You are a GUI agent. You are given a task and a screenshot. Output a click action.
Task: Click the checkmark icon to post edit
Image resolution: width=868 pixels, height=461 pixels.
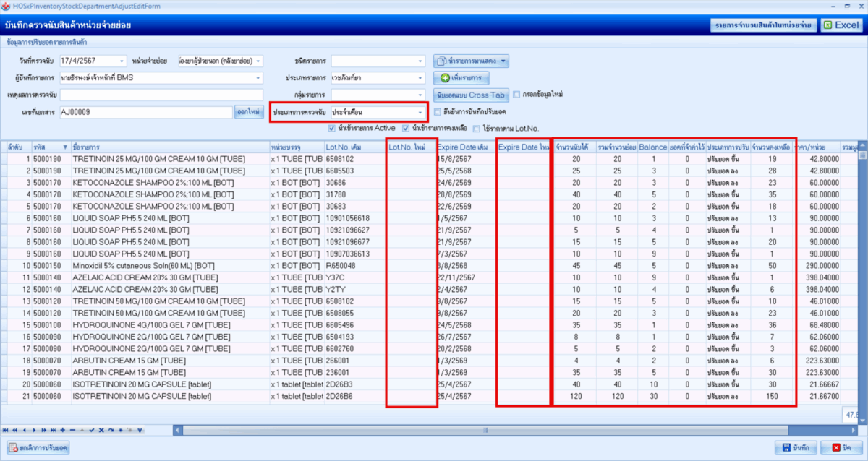pos(92,431)
